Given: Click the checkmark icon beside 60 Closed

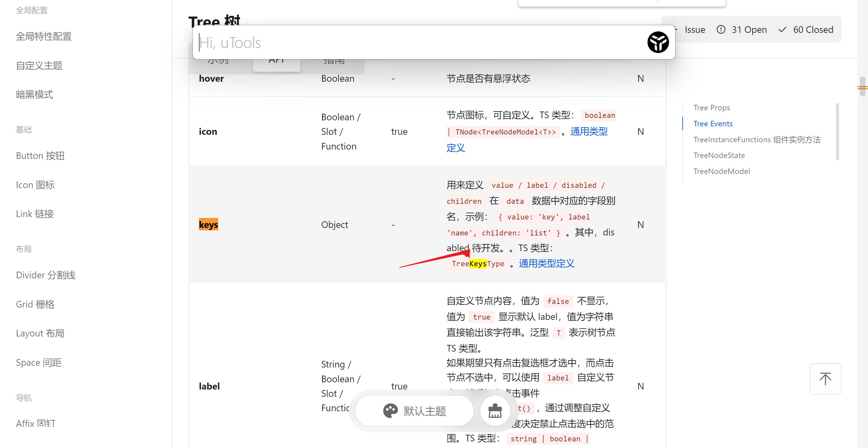Looking at the screenshot, I should coord(782,30).
